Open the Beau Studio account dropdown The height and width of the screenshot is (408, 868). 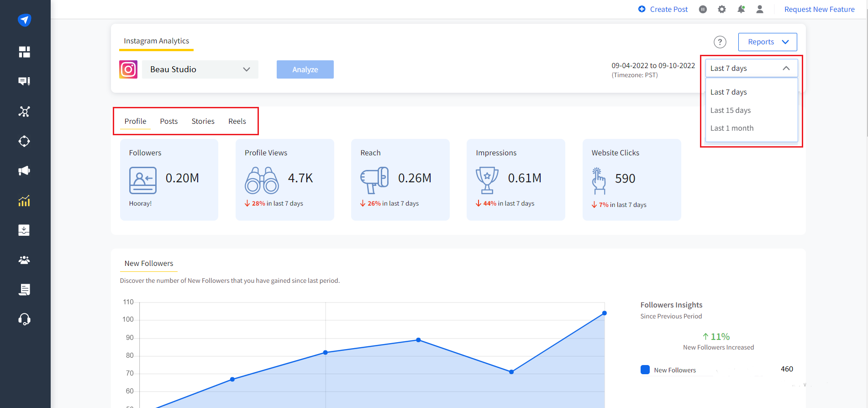[x=200, y=69]
